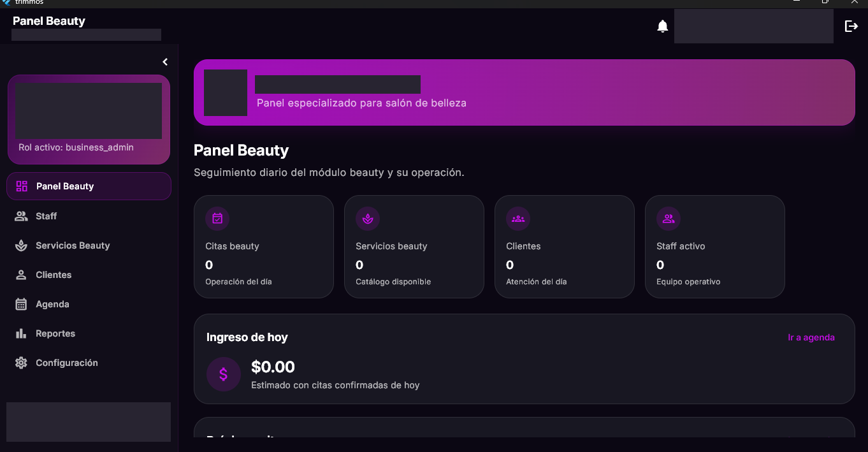
Task: Go to the Agenda menu item
Action: point(89,304)
